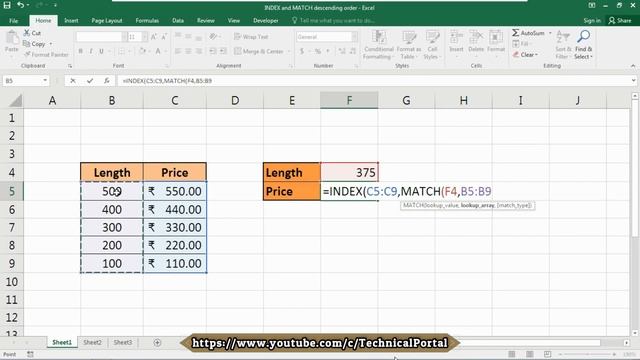Image resolution: width=640 pixels, height=360 pixels.
Task: Click the Font Color A button
Action: (158, 51)
